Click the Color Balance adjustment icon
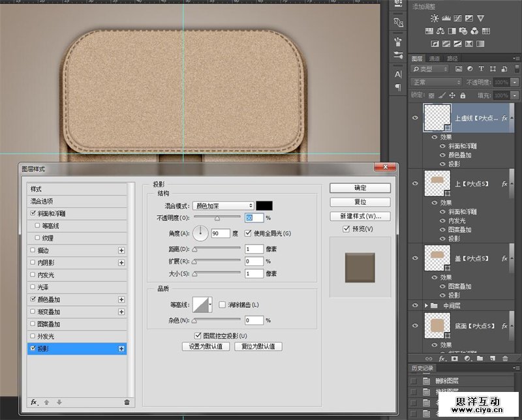 click(440, 30)
